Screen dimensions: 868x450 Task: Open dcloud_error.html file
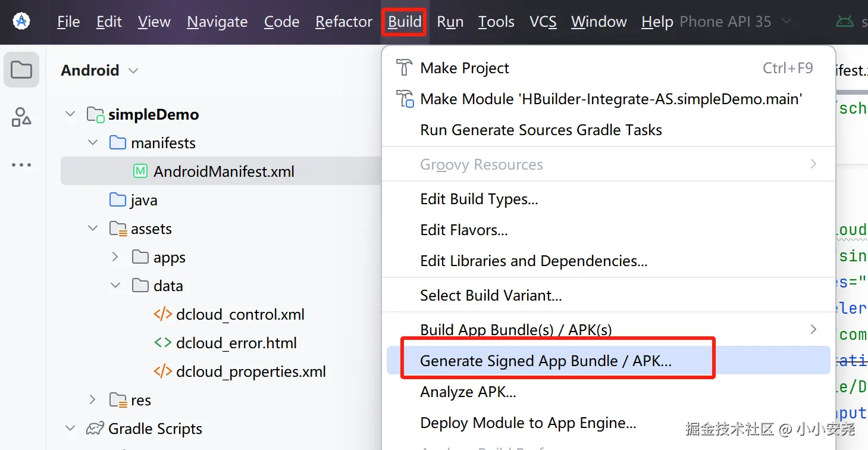tap(236, 343)
